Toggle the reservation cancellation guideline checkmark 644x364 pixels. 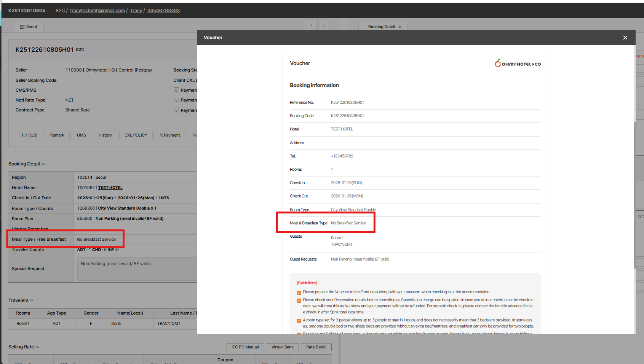click(x=299, y=300)
